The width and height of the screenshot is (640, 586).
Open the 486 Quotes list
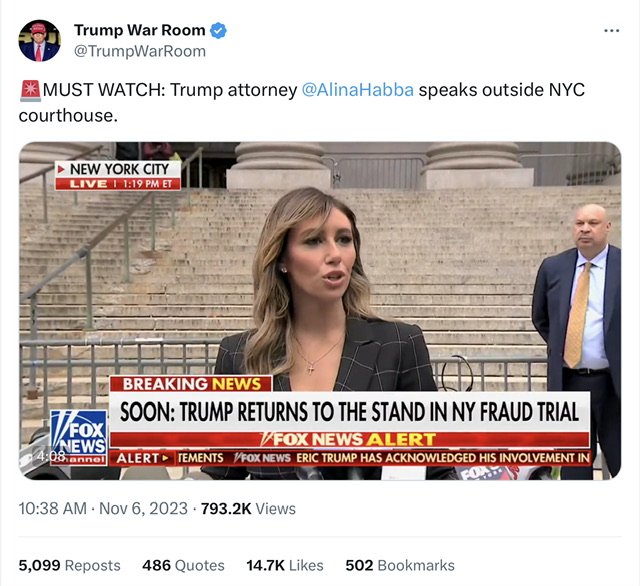pyautogui.click(x=183, y=566)
